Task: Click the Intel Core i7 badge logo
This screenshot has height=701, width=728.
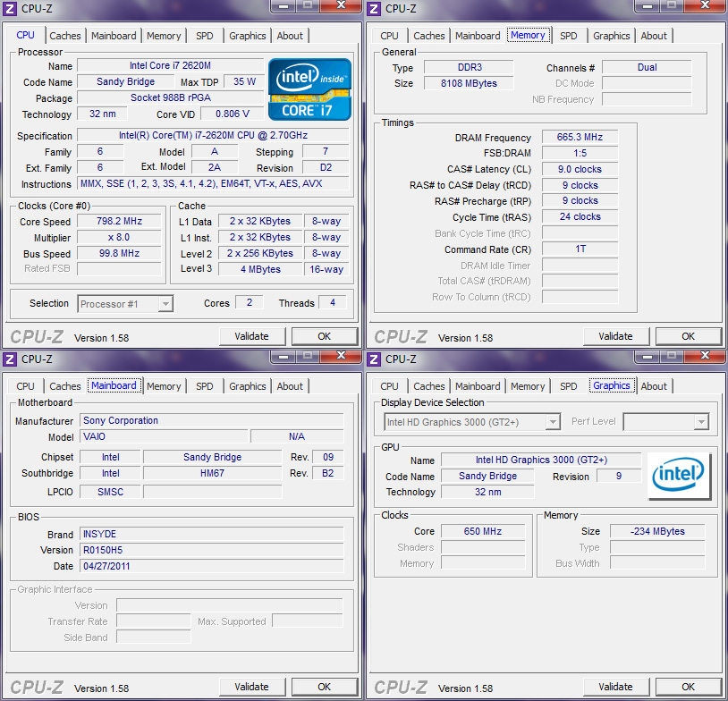Action: click(x=309, y=89)
